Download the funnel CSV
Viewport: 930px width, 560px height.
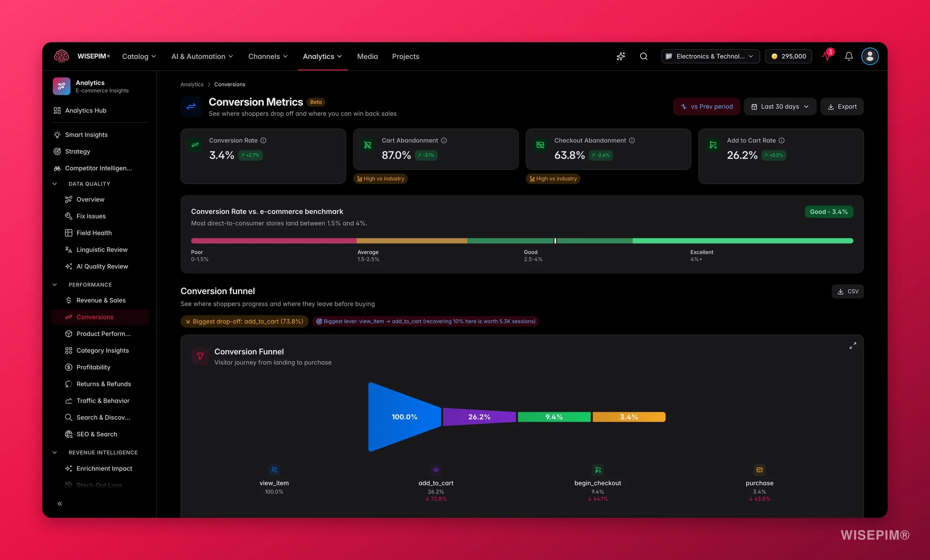(848, 291)
